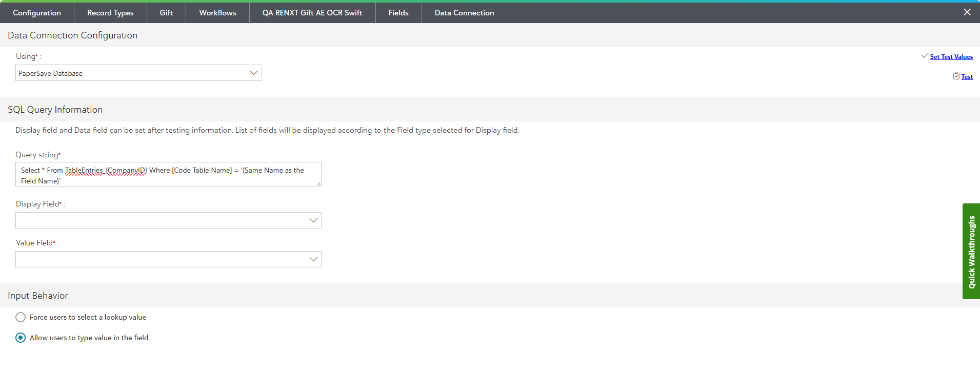Open the Quick Walkthroughs side panel
980x374 pixels.
tap(971, 251)
